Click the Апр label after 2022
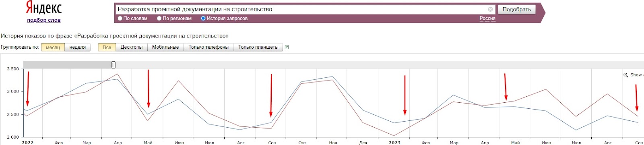The image size is (644, 145). [x=118, y=143]
